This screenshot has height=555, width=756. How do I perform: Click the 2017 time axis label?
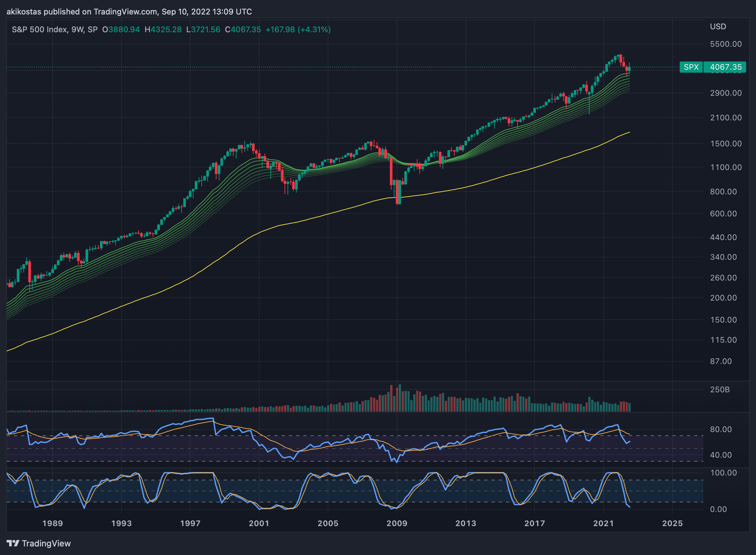(x=535, y=523)
